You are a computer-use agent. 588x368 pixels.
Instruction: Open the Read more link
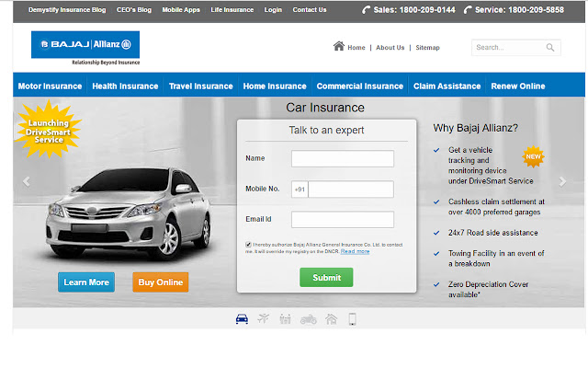pos(356,251)
